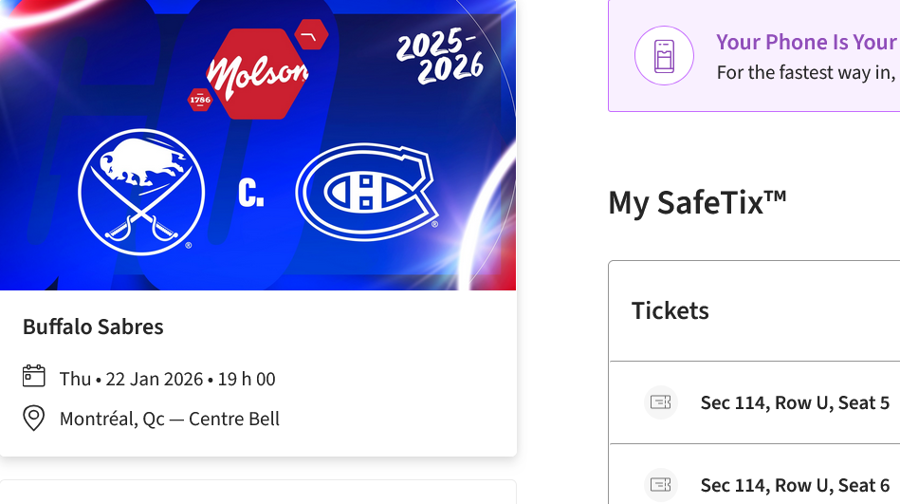Click the calendar icon beside event date

pyautogui.click(x=34, y=377)
